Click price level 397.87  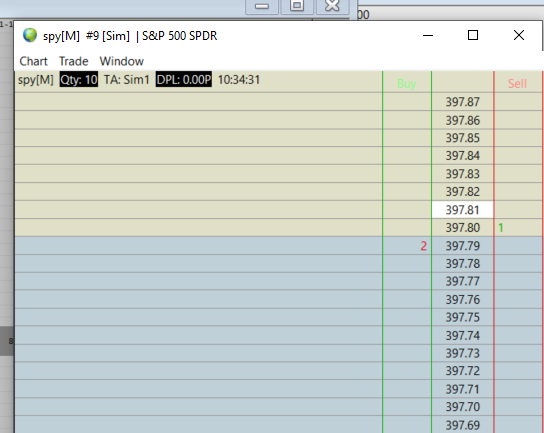[x=462, y=102]
